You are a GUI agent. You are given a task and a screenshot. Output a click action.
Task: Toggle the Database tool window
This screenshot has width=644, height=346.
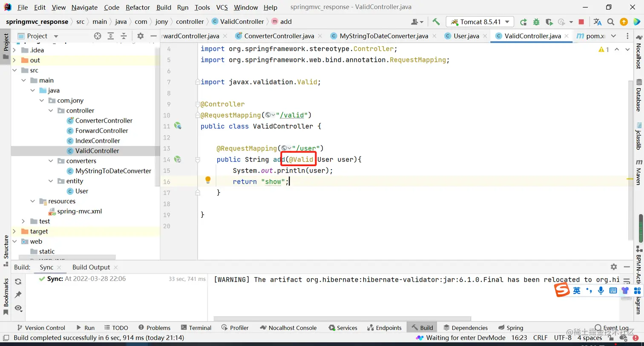coord(639,96)
